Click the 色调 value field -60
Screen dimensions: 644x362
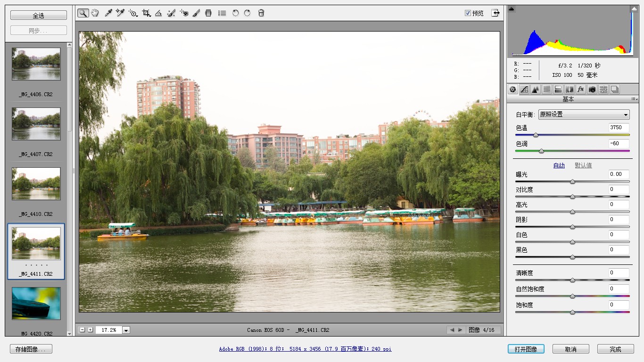(619, 143)
